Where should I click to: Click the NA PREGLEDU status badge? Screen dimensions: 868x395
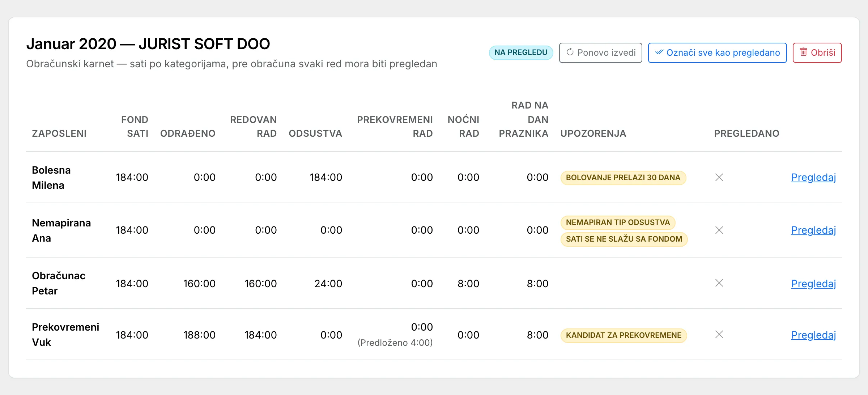coord(521,52)
